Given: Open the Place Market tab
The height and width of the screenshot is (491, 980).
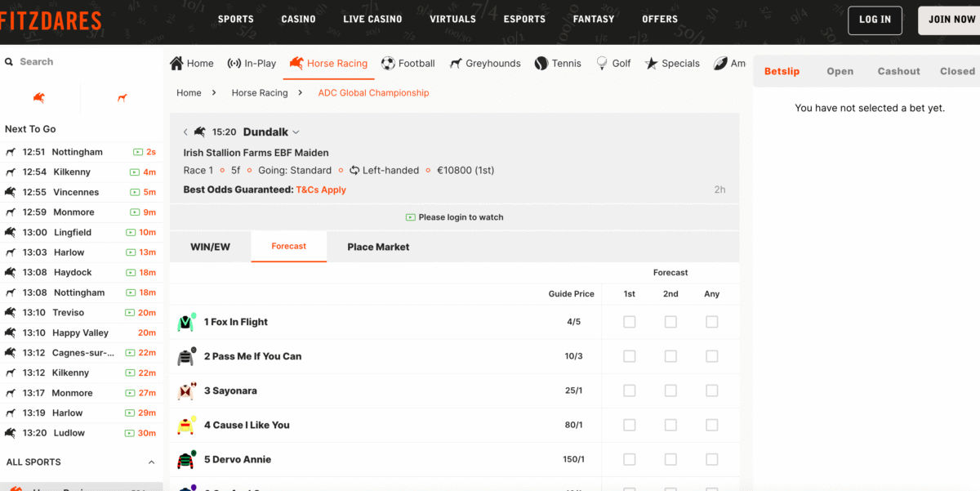Looking at the screenshot, I should pyautogui.click(x=378, y=247).
